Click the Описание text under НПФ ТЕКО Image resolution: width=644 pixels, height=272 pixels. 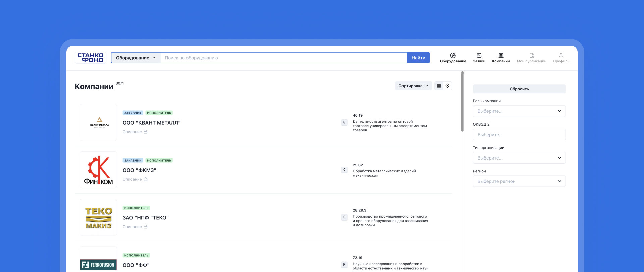[132, 227]
